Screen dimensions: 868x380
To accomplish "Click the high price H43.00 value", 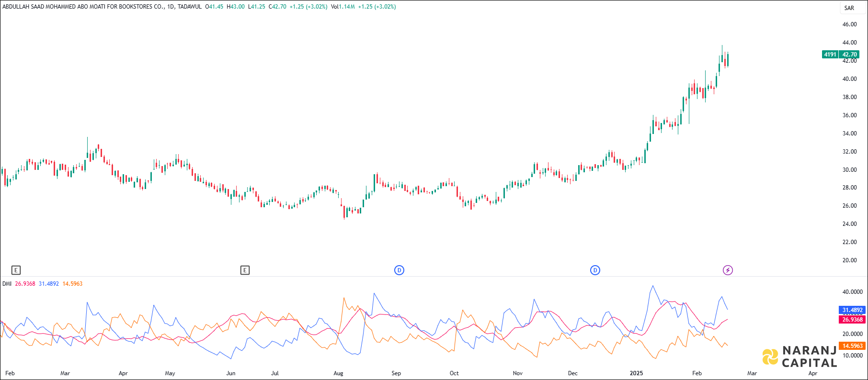I will tap(236, 7).
